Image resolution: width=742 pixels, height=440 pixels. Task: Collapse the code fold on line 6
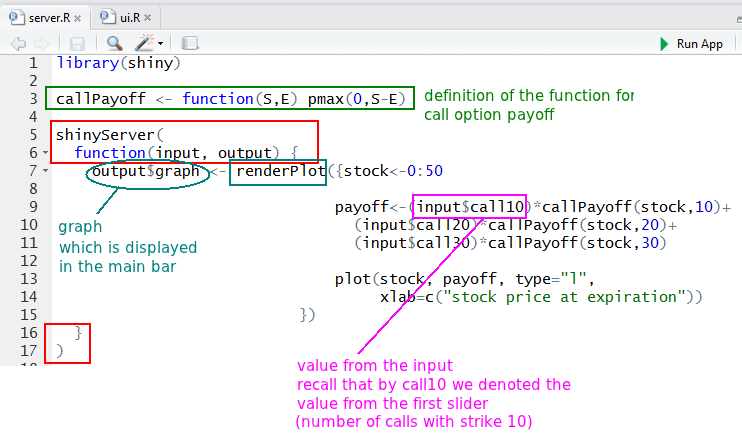coord(46,153)
